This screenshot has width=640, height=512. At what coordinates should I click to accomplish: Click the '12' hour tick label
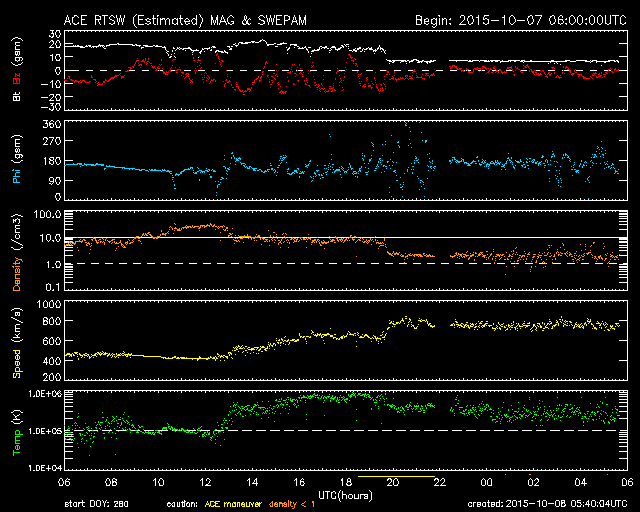click(x=205, y=483)
